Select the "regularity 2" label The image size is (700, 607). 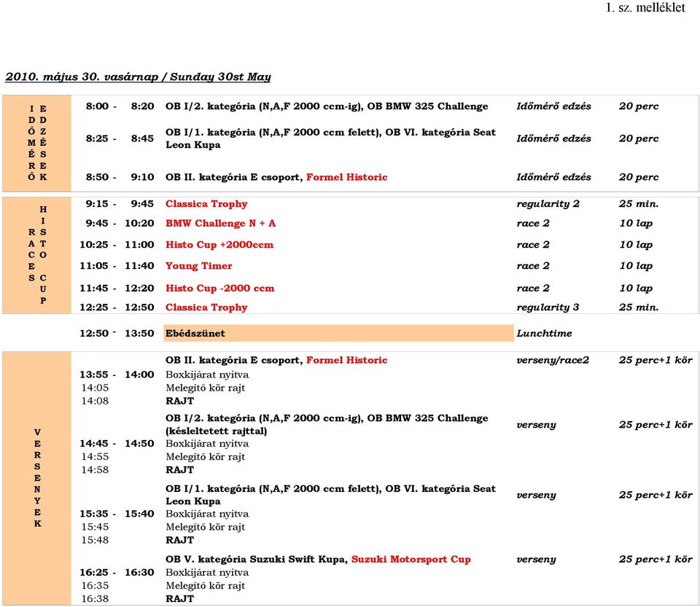548,204
